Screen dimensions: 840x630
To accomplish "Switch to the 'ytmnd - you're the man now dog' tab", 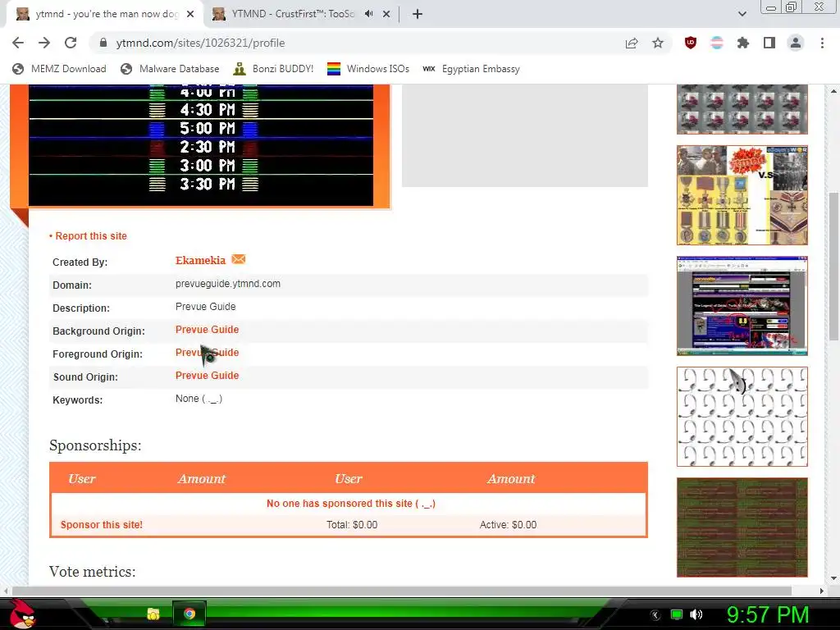I will [x=106, y=14].
